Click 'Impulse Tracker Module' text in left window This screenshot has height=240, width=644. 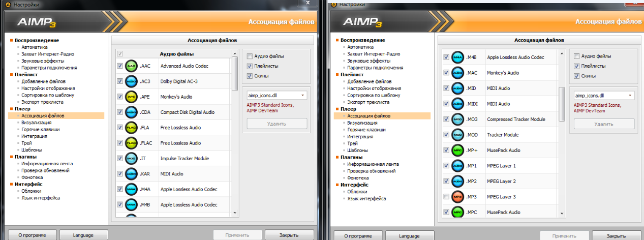coord(185,158)
